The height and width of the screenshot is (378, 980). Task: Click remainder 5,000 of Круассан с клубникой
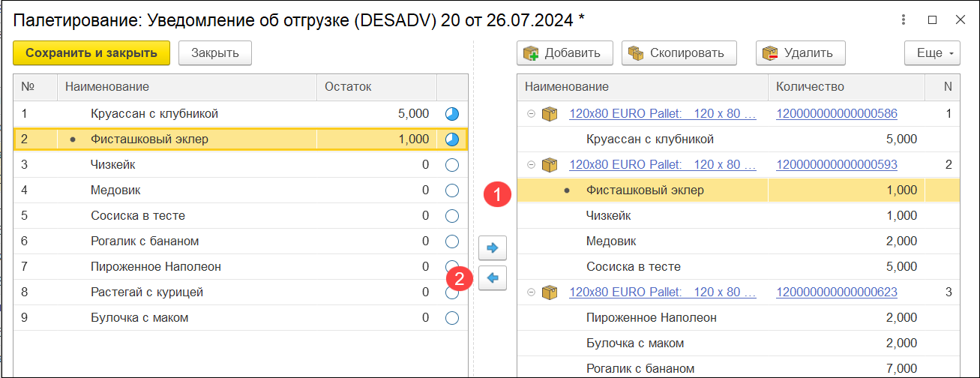tap(414, 114)
